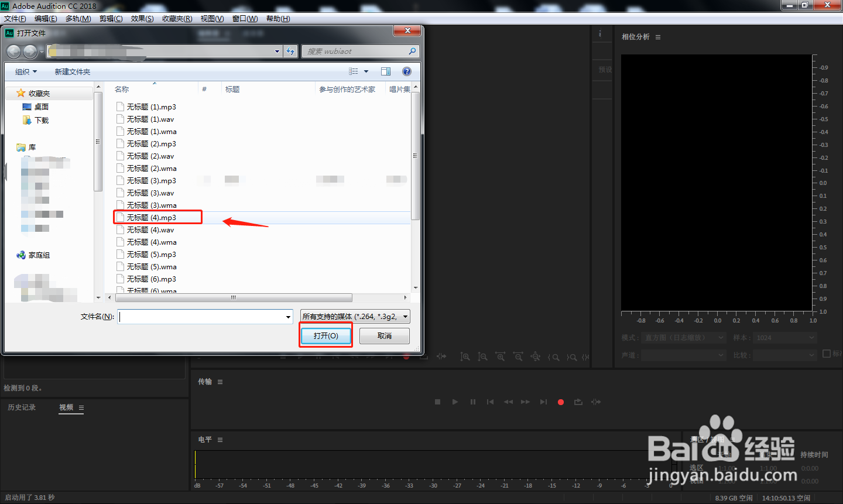Open the Effects menu

click(x=142, y=19)
